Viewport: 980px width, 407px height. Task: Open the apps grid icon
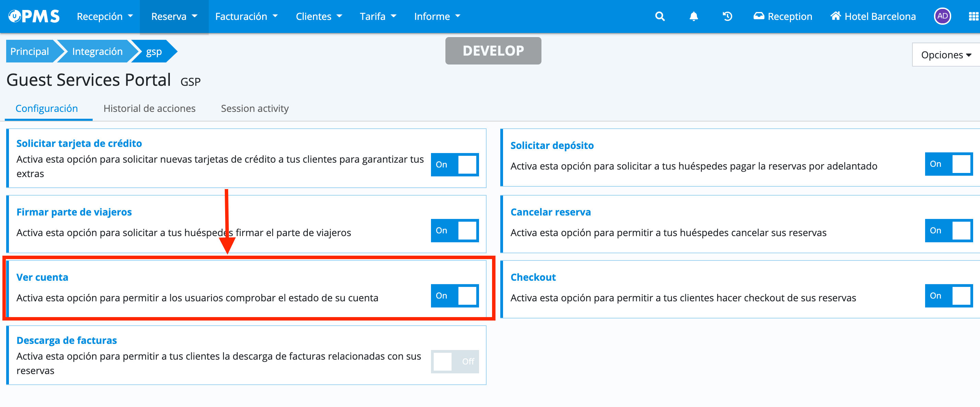pos(973,16)
